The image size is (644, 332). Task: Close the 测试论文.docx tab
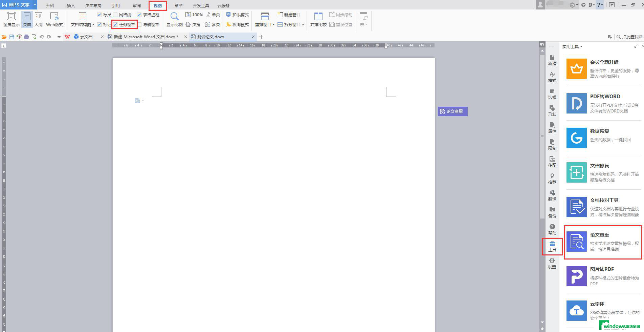[x=253, y=37]
